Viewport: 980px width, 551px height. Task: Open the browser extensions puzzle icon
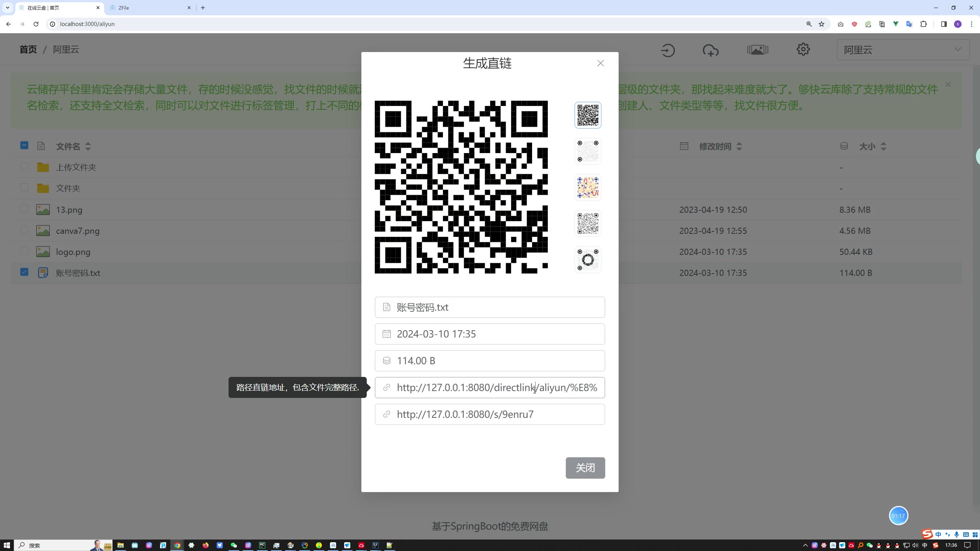coord(924,24)
